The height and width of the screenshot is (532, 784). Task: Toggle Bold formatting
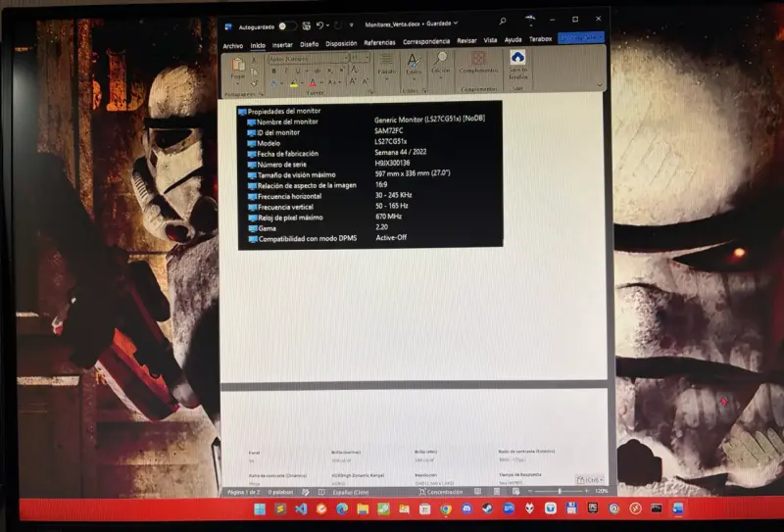274,71
